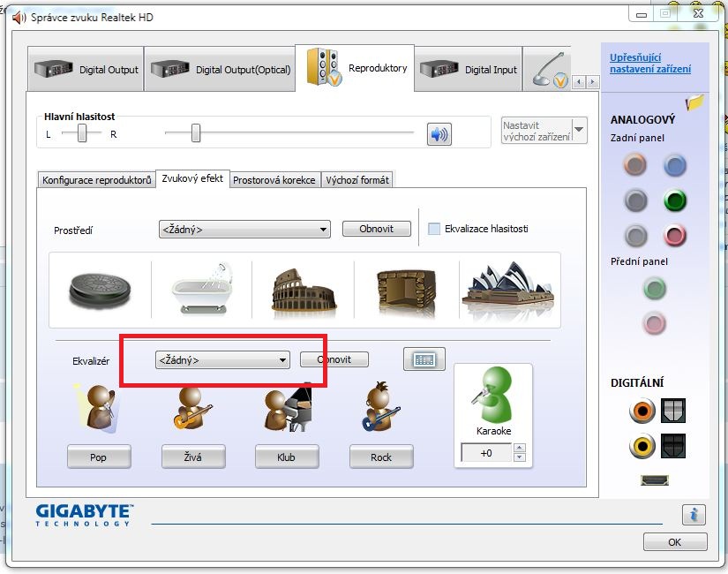Open the microphone device tab
This screenshot has width=728, height=574.
[547, 70]
